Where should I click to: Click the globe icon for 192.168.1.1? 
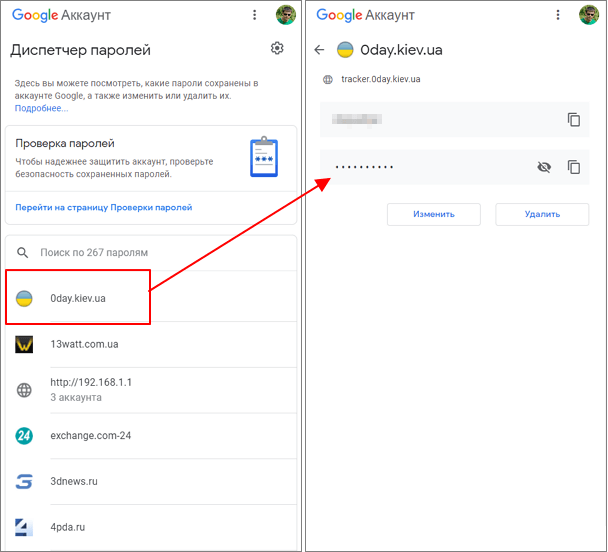(24, 390)
